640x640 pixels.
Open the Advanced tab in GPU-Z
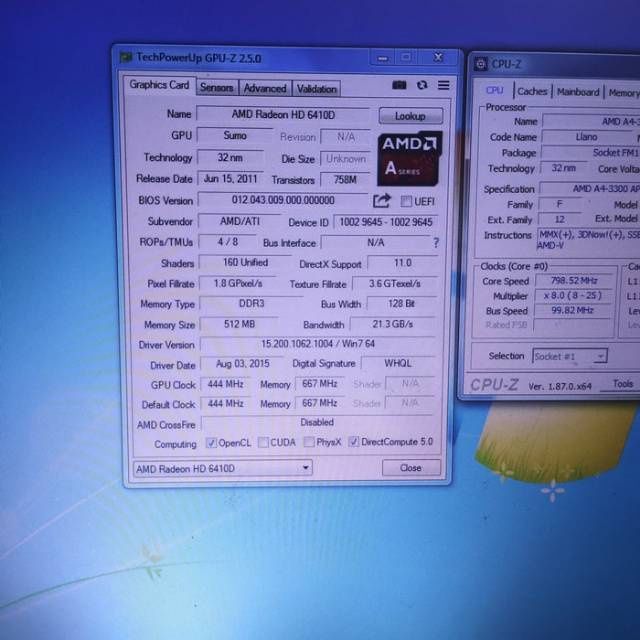click(x=265, y=88)
